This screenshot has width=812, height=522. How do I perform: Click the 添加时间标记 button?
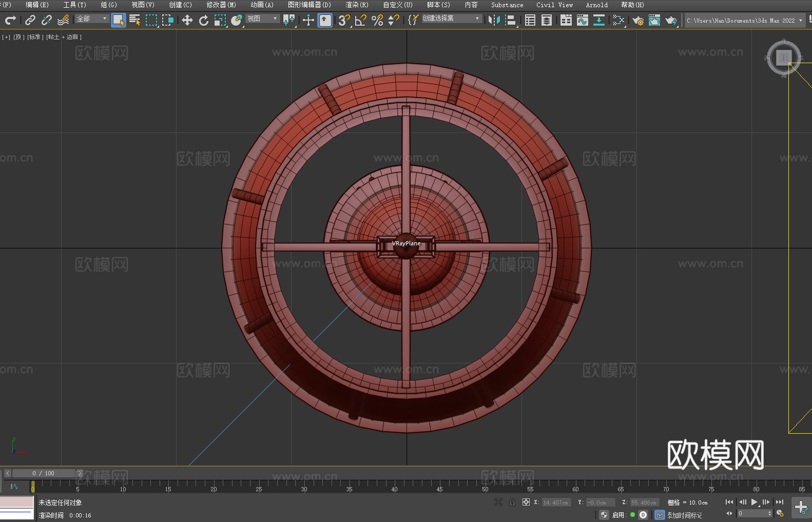pos(684,515)
